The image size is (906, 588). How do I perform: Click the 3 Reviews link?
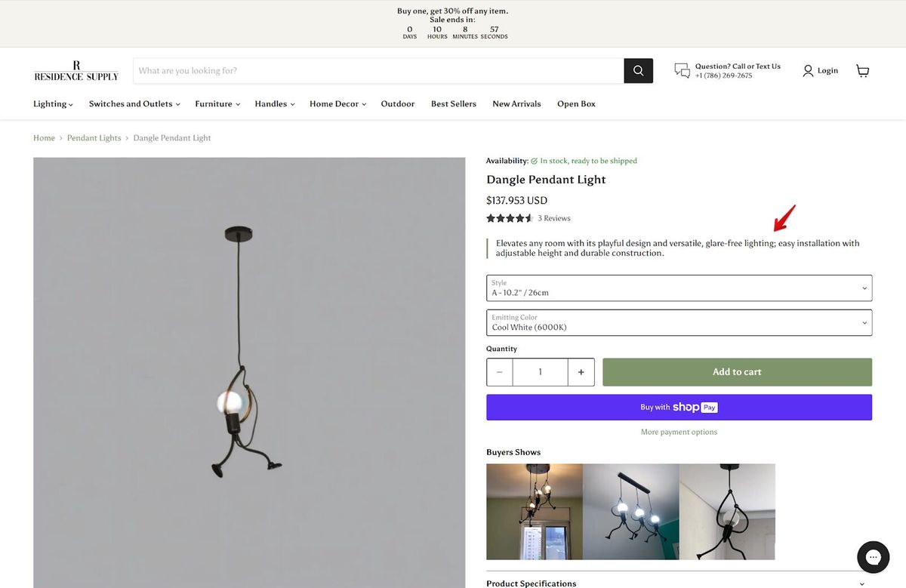click(x=554, y=218)
